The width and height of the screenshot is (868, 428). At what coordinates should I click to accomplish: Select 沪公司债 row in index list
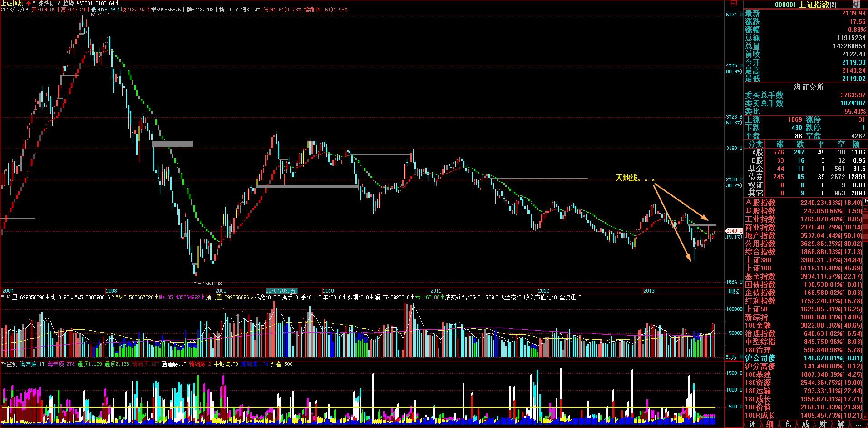[760, 358]
